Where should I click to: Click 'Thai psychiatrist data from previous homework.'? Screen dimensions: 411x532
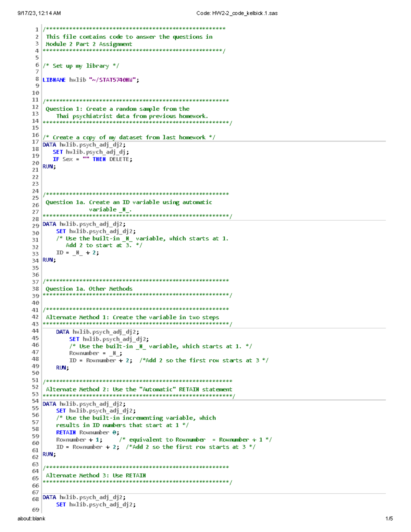pos(132,116)
